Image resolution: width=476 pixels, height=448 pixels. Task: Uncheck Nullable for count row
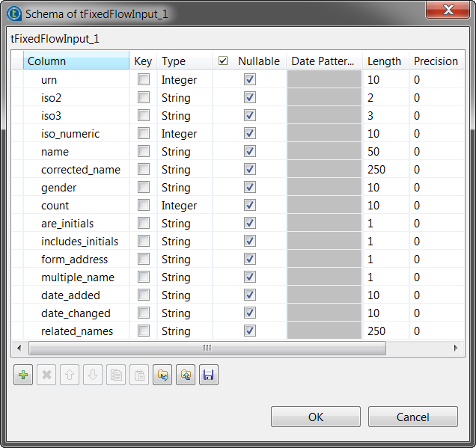pos(250,205)
